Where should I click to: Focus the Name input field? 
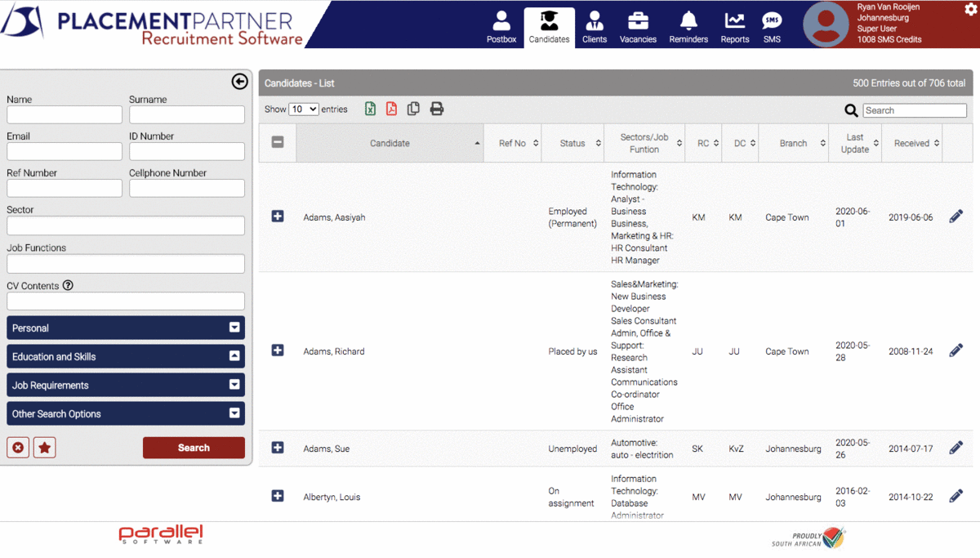point(65,114)
